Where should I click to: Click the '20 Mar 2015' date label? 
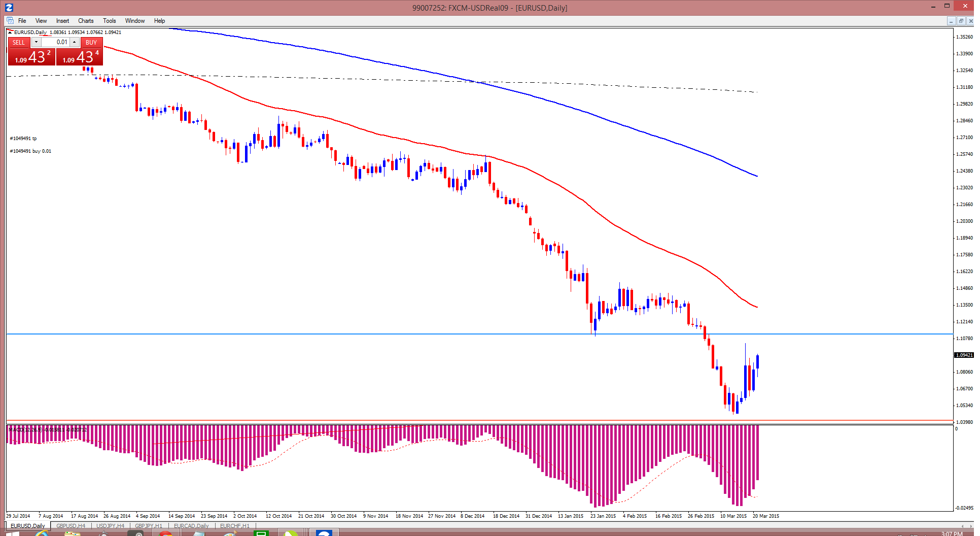click(x=766, y=516)
